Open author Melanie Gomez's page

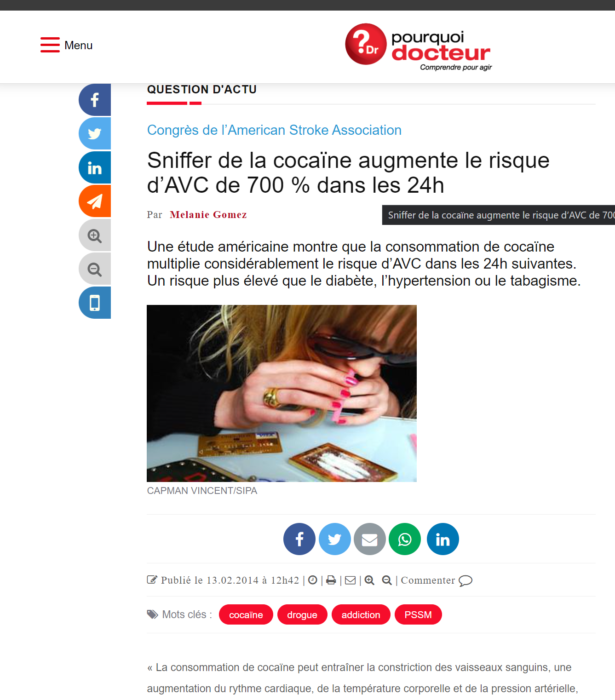(208, 215)
